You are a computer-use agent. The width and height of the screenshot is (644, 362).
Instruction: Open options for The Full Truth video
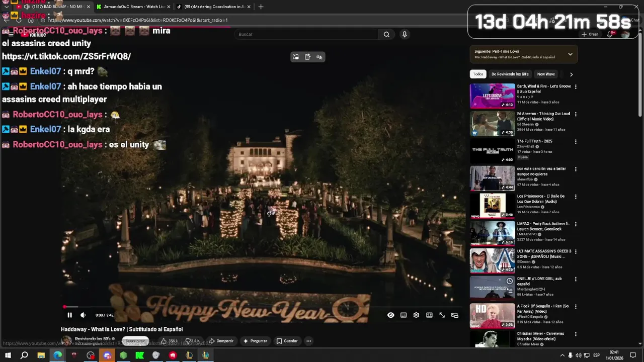click(576, 142)
